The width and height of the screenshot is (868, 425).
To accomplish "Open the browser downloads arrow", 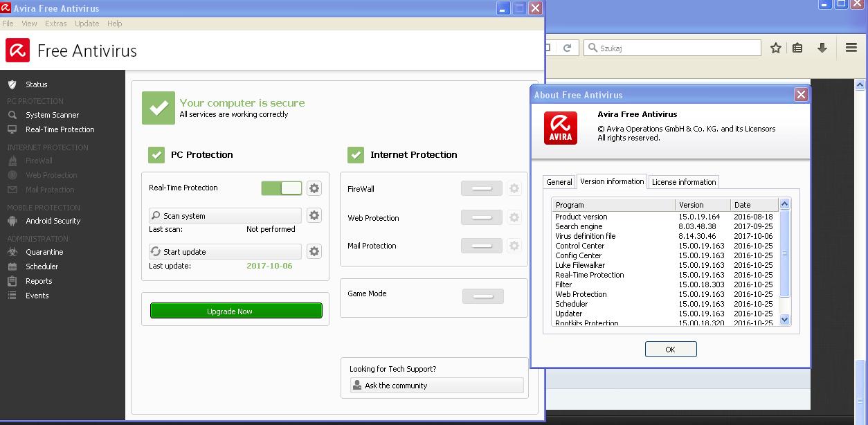I will 822,48.
